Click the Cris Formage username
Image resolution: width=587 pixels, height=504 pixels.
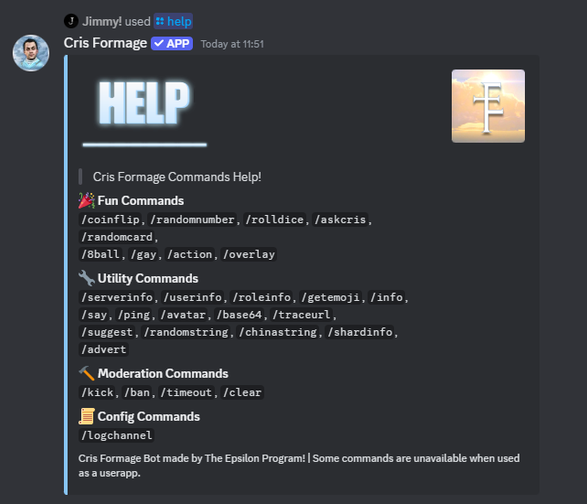pos(105,43)
